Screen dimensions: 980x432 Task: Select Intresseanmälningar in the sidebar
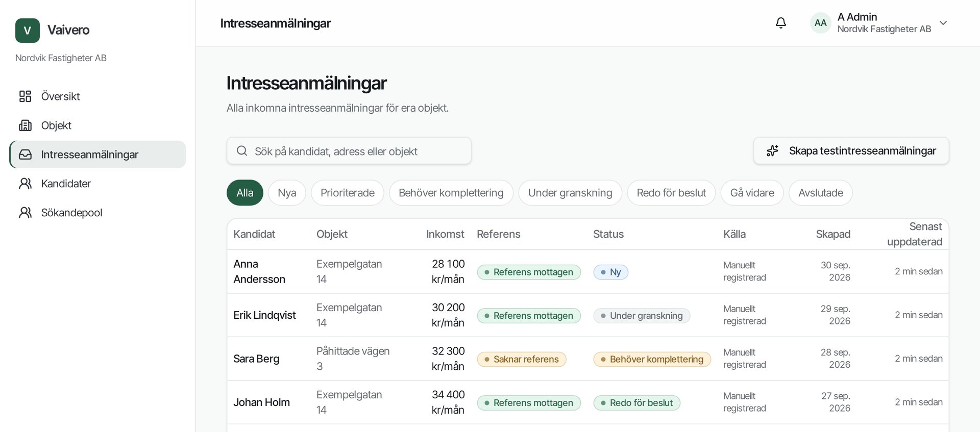pyautogui.click(x=97, y=155)
